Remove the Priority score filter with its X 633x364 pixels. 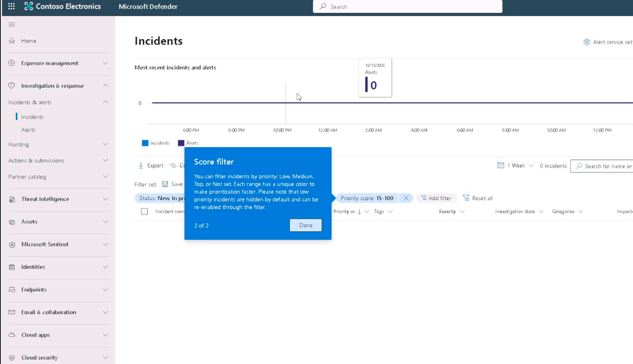coord(406,198)
